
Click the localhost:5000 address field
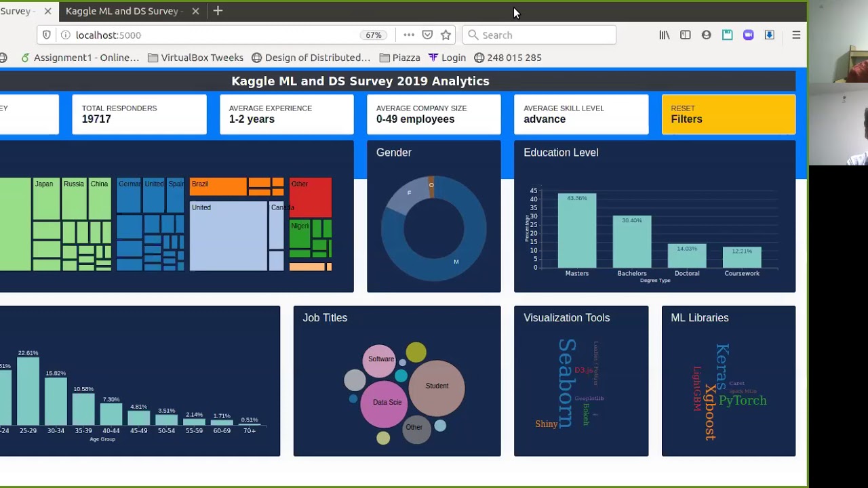click(216, 35)
